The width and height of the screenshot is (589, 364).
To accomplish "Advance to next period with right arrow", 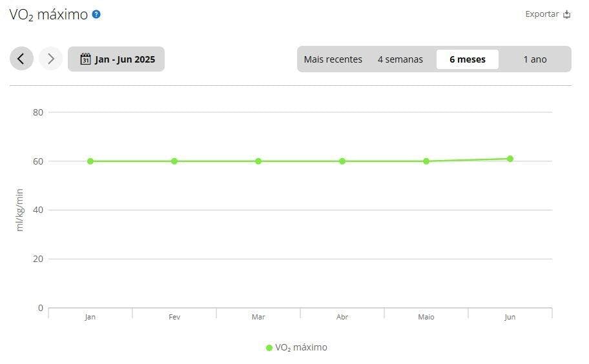I will (51, 59).
